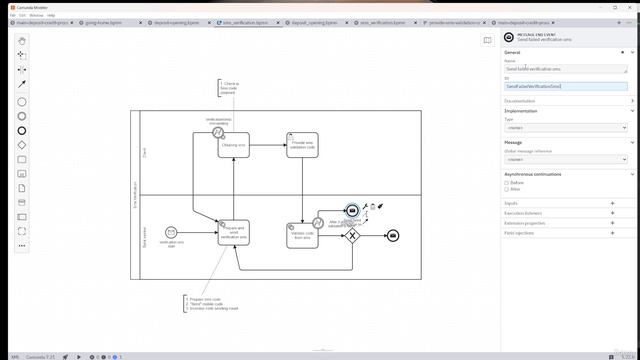Enable the Before asynchronous continuation checkbox

click(x=507, y=183)
